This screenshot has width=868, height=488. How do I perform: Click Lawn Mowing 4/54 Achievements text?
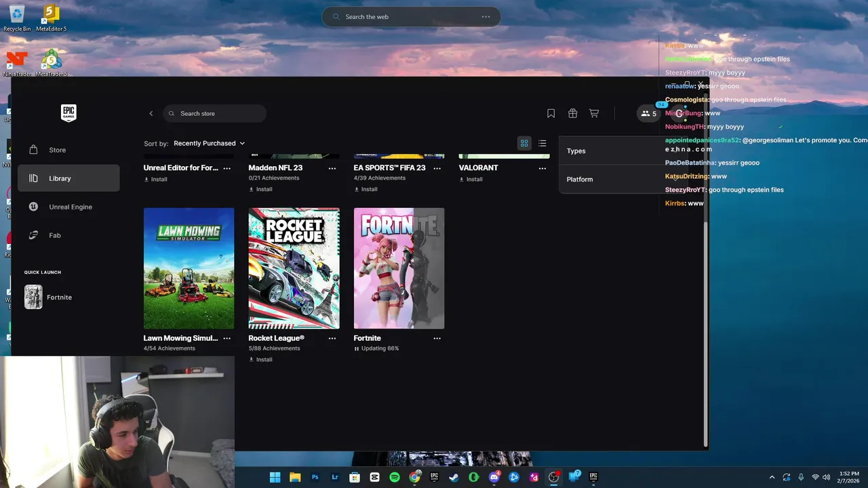(x=170, y=348)
